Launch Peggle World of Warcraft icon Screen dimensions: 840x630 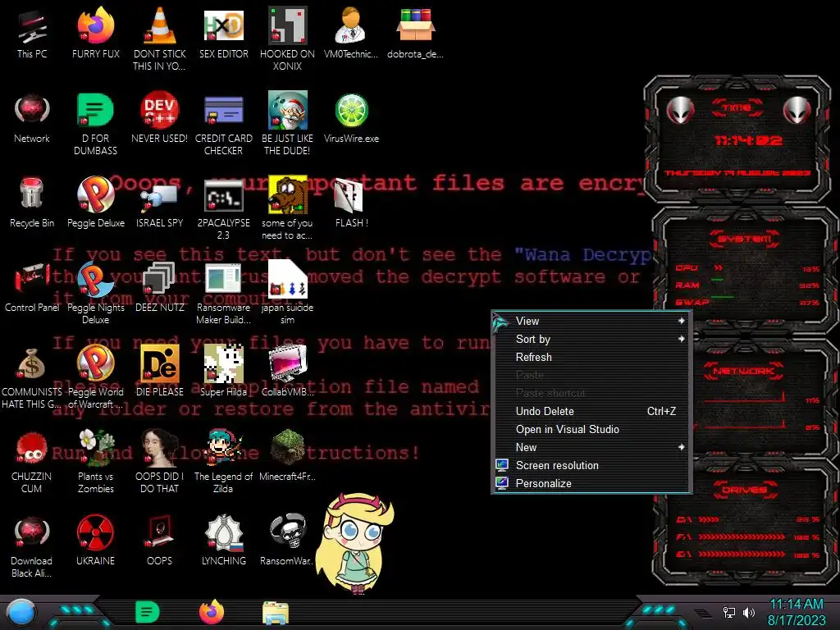click(95, 377)
